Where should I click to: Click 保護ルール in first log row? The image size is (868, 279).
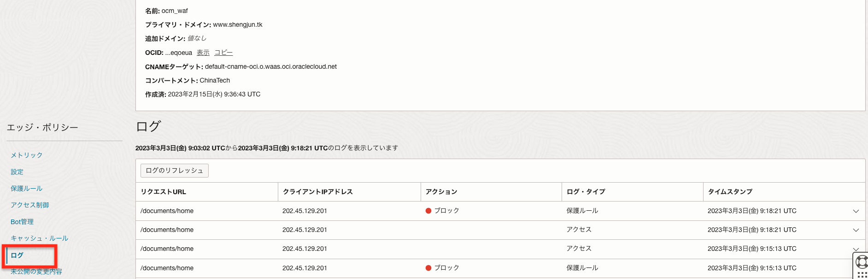click(x=582, y=211)
